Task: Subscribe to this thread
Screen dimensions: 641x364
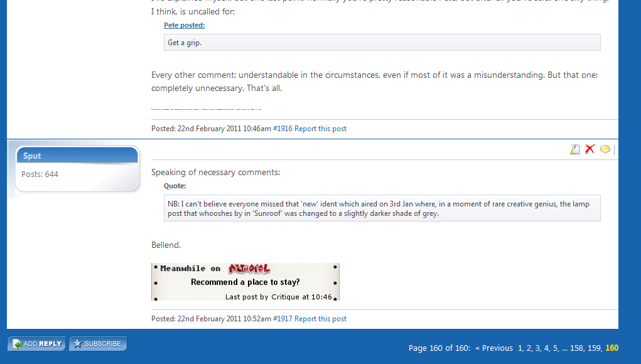Action: click(x=98, y=343)
